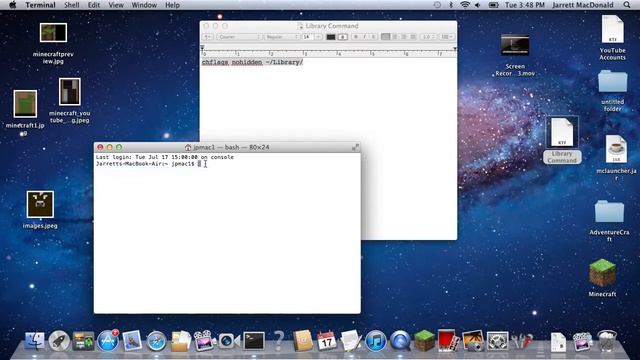Open Safari from the Dock

coord(156,340)
